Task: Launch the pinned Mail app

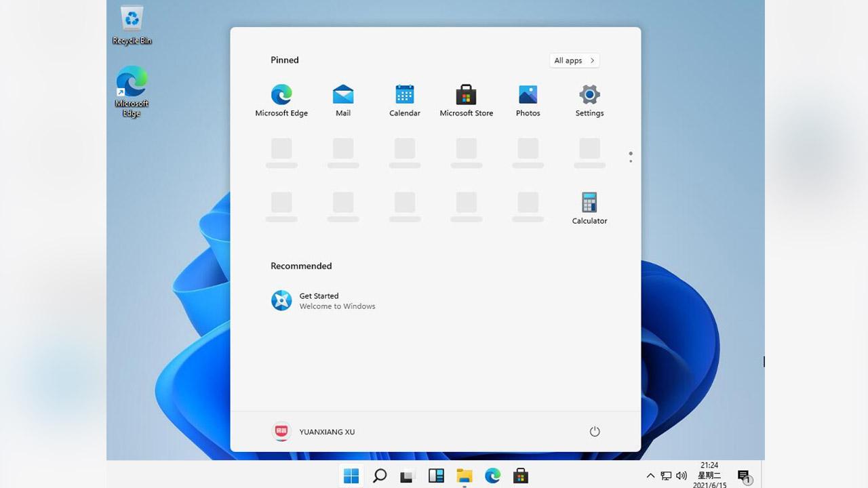Action: (343, 101)
